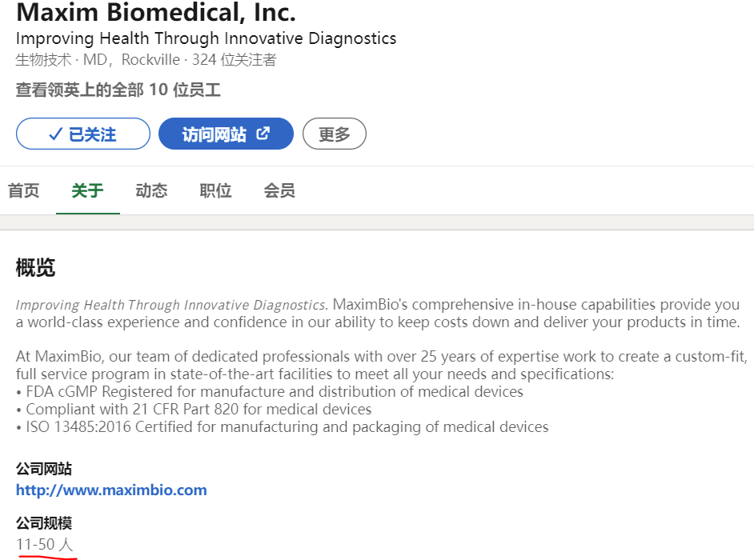Click the 324 位关注者 follower count
This screenshot has height=560, width=754.
(235, 60)
